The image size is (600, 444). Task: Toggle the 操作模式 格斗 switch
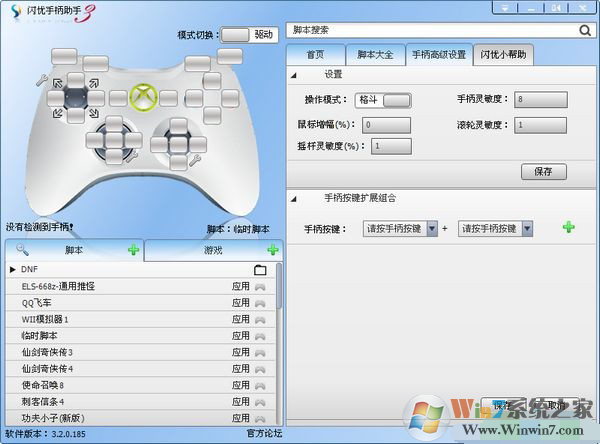383,100
